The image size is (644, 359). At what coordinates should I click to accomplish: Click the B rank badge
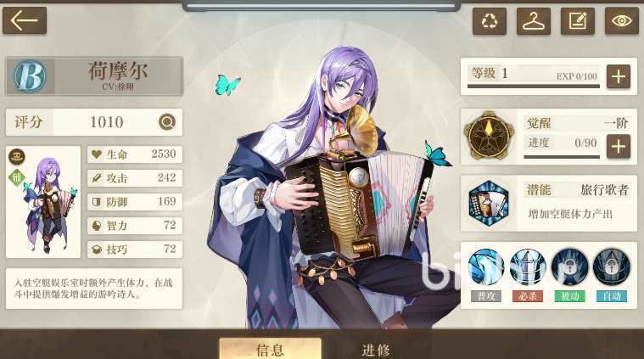tap(30, 76)
